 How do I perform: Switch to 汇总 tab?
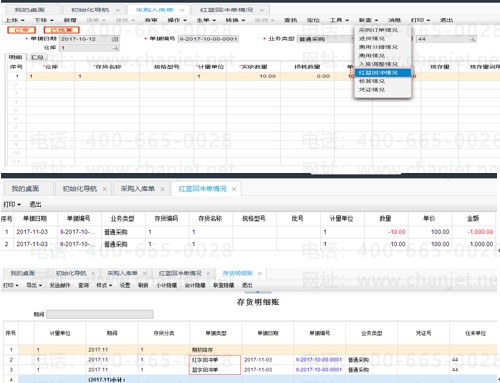[x=37, y=57]
